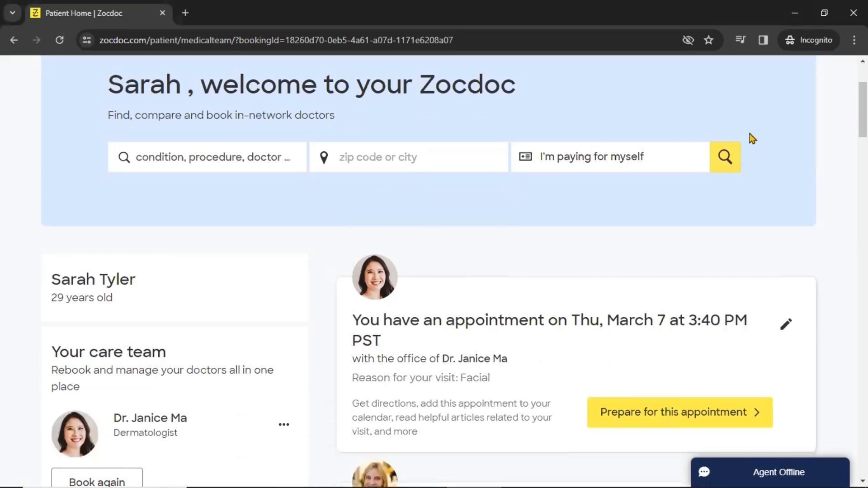Reload the Zocdoc page
The width and height of the screenshot is (868, 488).
[x=59, y=40]
